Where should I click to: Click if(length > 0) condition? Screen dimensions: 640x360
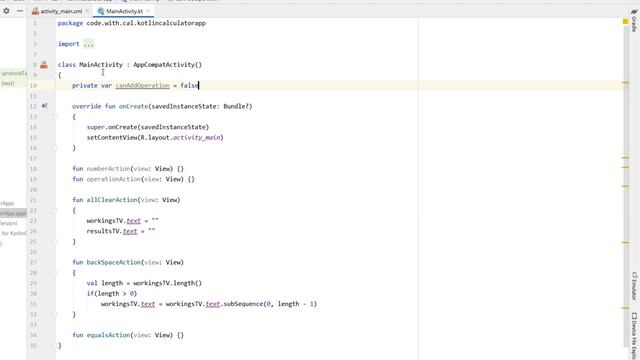pos(112,293)
